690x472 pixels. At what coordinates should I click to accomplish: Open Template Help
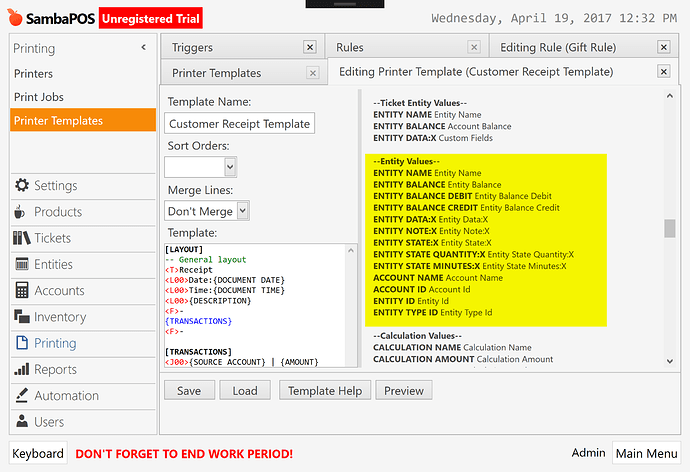325,391
